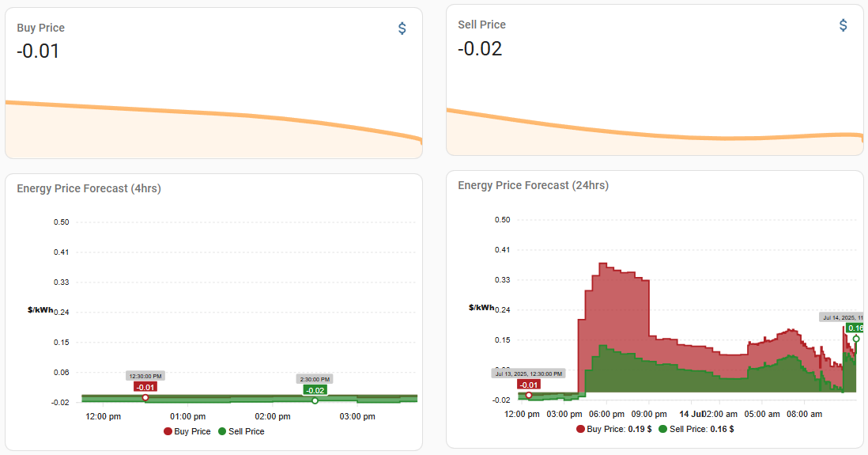Click the white point marker under the red -0.01 label in 4hrs chart

click(145, 397)
